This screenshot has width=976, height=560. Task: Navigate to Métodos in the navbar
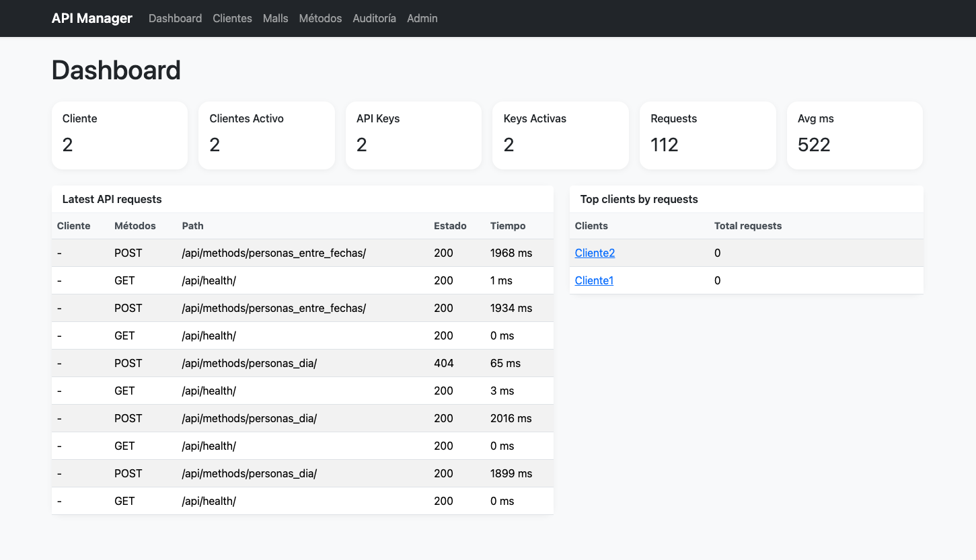point(320,18)
